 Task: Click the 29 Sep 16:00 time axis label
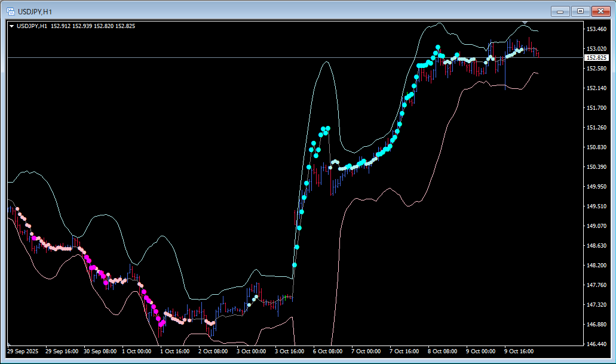62,351
